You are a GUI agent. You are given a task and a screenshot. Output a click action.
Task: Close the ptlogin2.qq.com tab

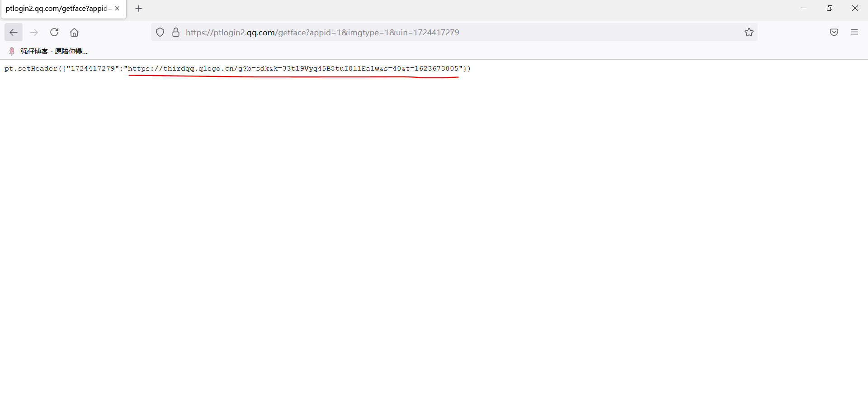117,9
